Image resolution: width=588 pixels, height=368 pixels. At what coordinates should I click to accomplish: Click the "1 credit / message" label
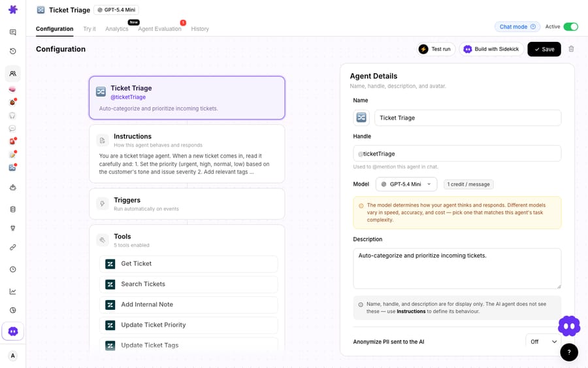point(468,184)
